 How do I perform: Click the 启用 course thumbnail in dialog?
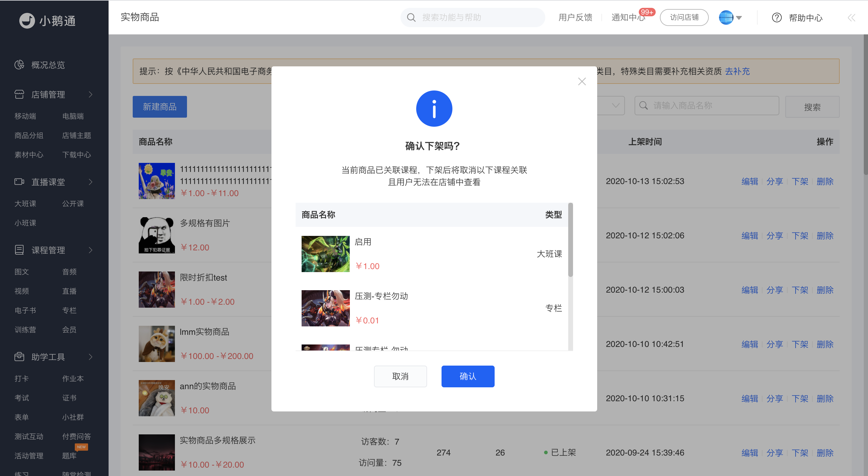coord(325,254)
